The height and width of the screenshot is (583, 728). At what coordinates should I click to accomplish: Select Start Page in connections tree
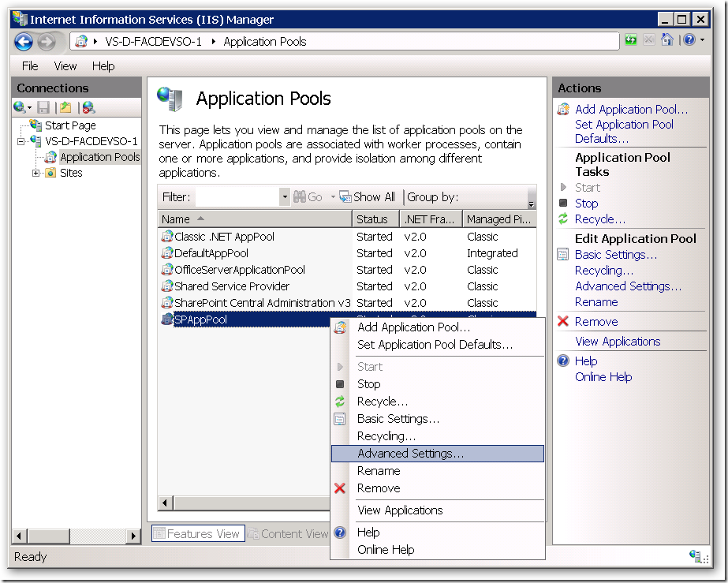click(x=70, y=125)
